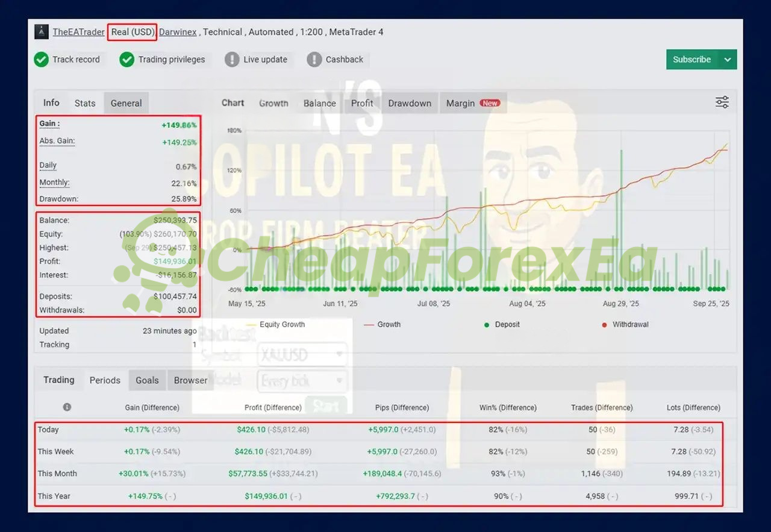Click the Updated 23 minutes ago text
Image resolution: width=771 pixels, height=532 pixels.
(x=169, y=331)
